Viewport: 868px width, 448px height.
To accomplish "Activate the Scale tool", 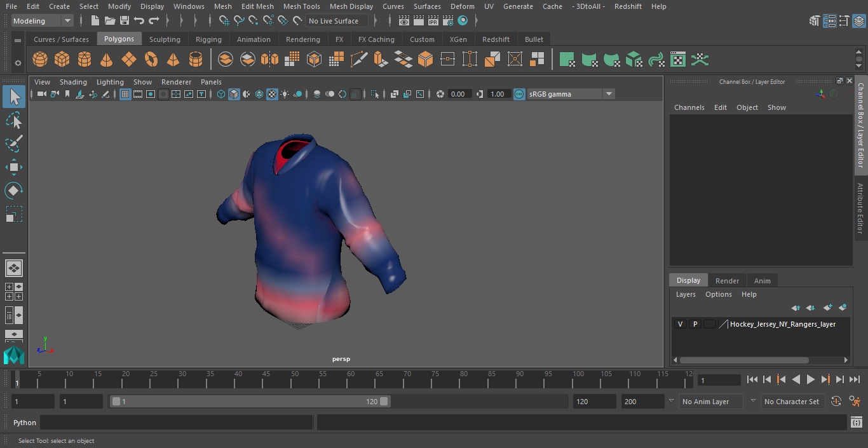I will (14, 214).
